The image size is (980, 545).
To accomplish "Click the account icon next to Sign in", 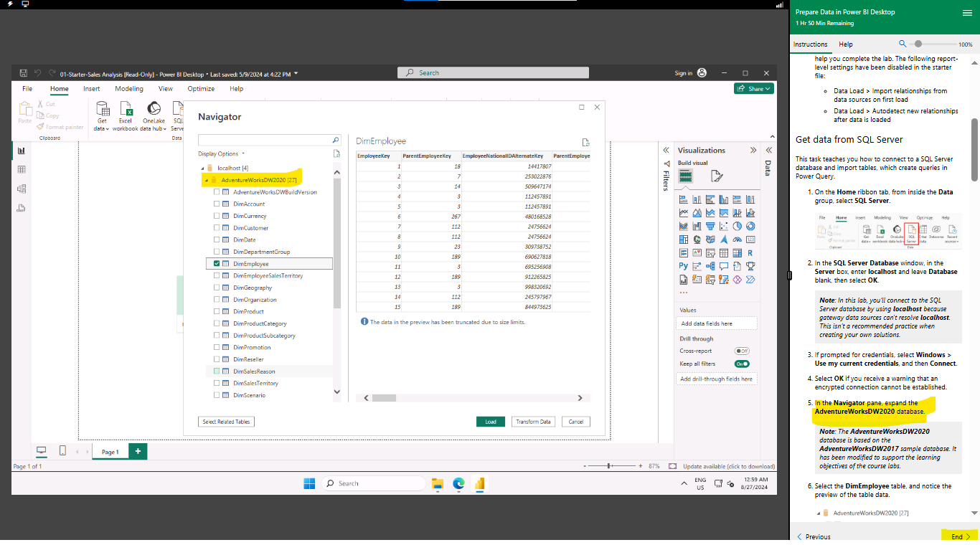I will [702, 72].
